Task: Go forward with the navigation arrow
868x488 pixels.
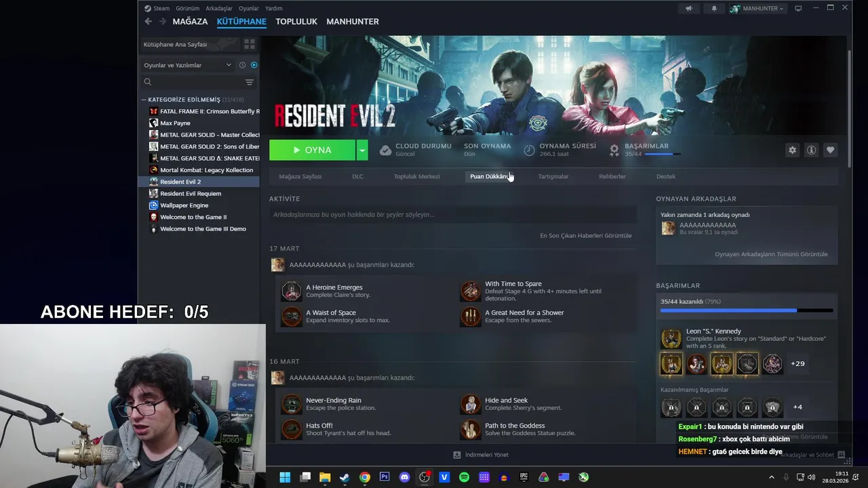Action: click(x=161, y=22)
